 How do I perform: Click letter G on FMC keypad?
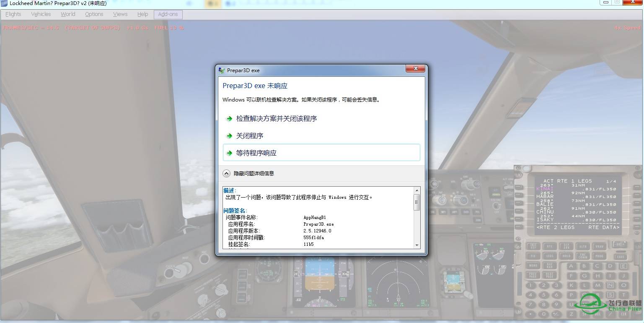pyautogui.click(x=585, y=276)
